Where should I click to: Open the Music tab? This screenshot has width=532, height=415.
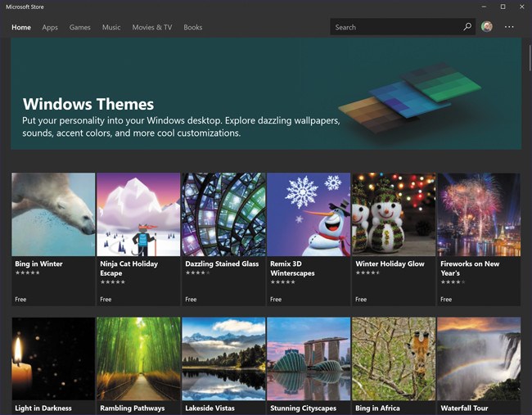point(111,27)
